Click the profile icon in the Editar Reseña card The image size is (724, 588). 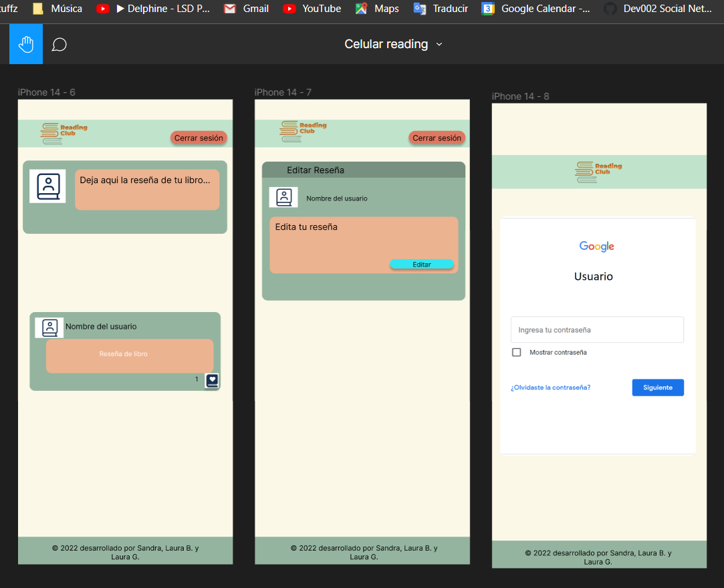click(283, 197)
